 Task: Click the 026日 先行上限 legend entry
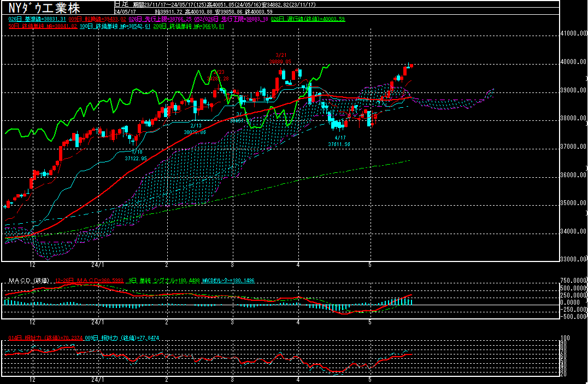[x=160, y=19]
